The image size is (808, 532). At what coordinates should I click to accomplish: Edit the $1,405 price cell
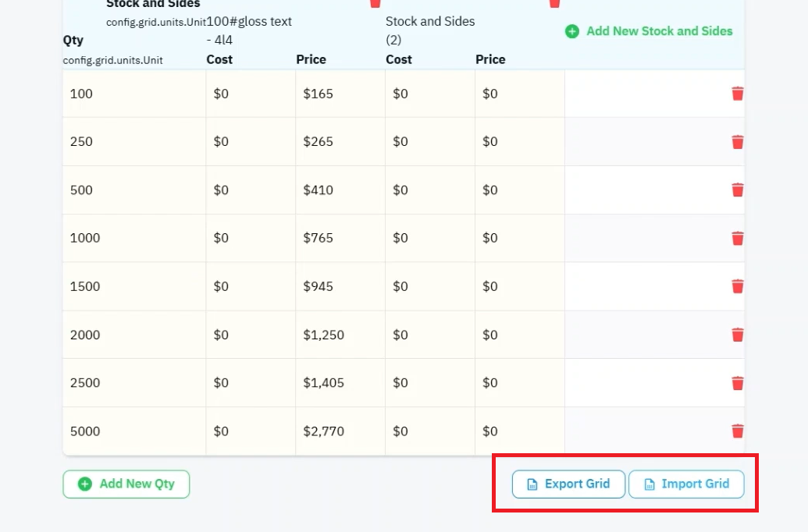(x=340, y=383)
